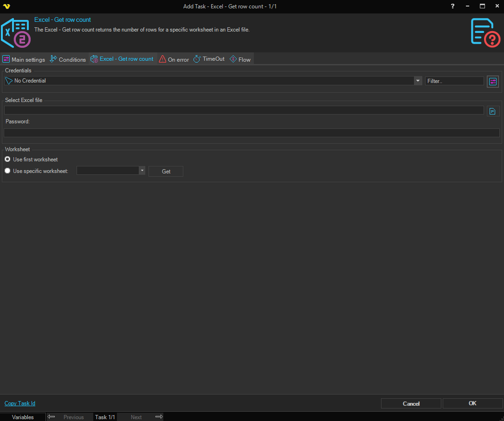Switch to the Main settings tab
The image size is (504, 421).
(24, 59)
